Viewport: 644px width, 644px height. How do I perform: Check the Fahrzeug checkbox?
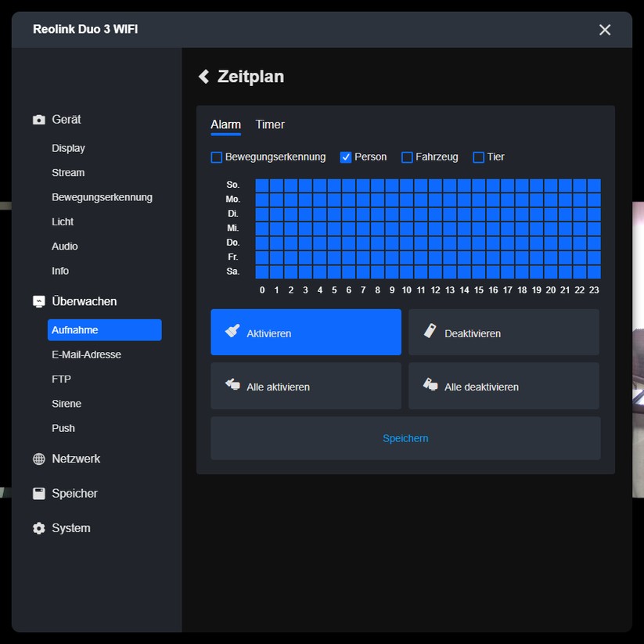pos(407,157)
